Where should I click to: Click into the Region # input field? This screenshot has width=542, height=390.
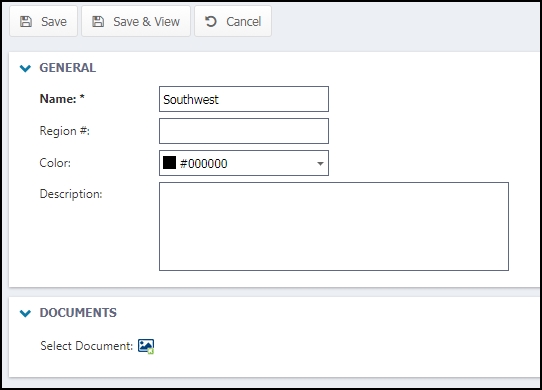pos(244,131)
